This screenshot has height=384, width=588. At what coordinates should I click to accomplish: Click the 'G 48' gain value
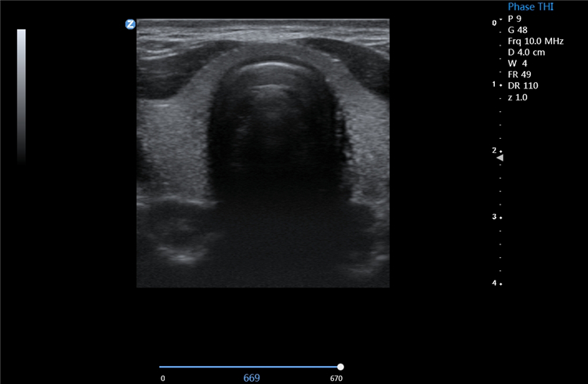517,30
